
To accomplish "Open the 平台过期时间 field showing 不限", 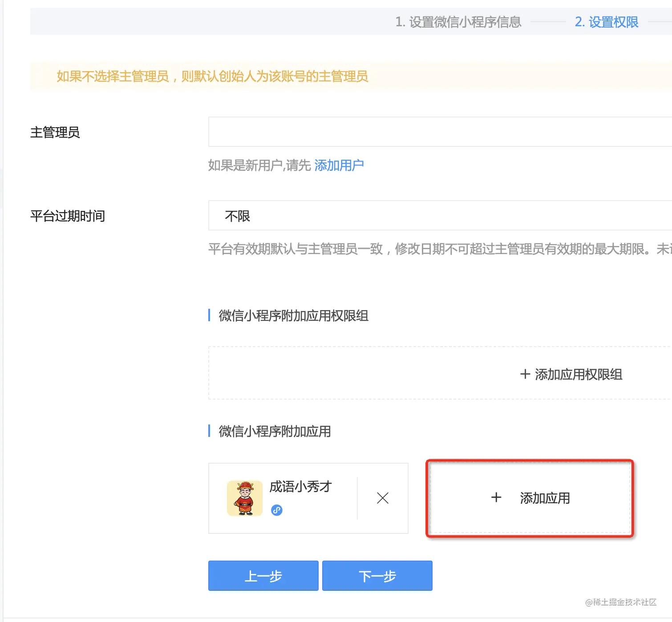I will 440,216.
